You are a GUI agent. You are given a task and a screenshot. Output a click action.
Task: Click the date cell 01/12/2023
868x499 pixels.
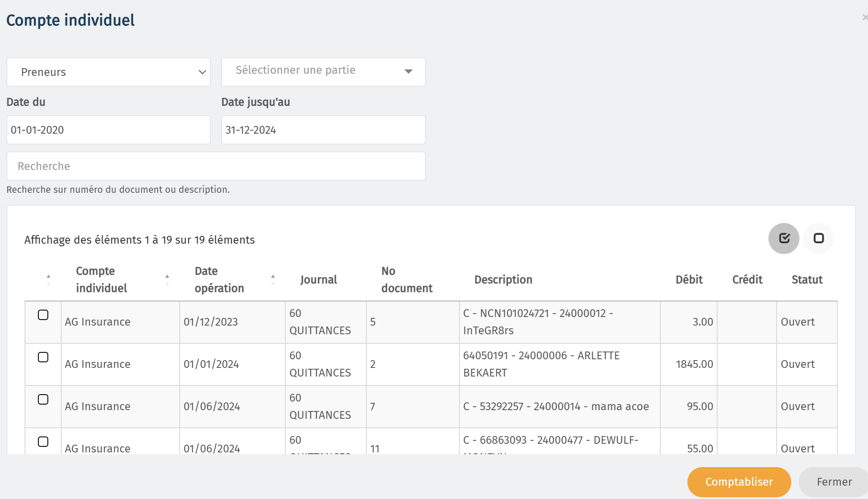point(211,322)
